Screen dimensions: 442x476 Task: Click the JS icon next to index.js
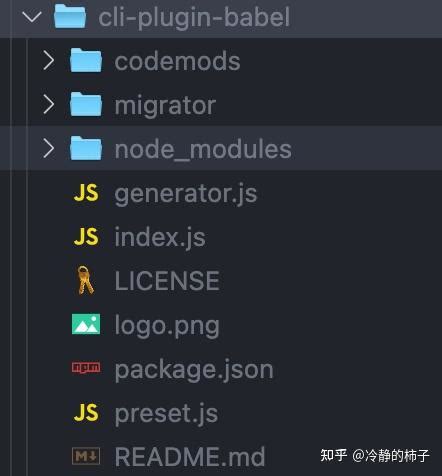pyautogui.click(x=86, y=237)
